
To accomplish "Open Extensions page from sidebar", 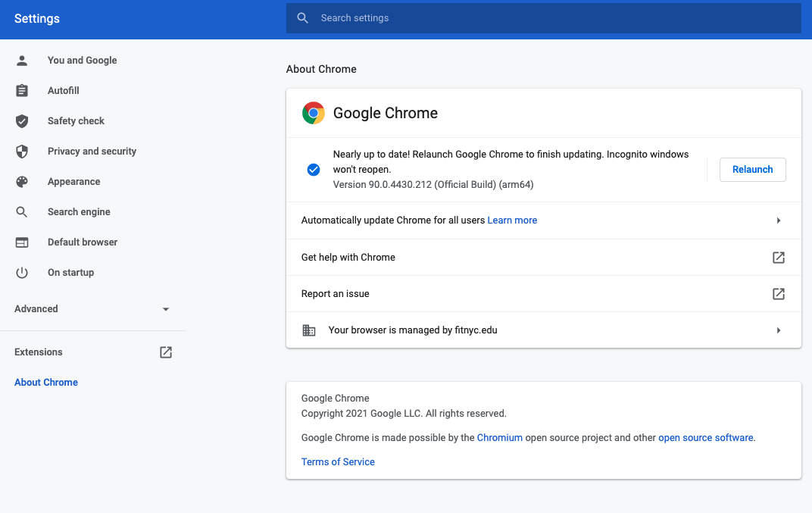I will click(x=39, y=352).
